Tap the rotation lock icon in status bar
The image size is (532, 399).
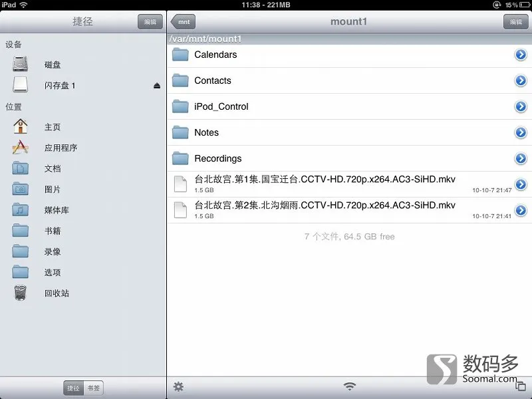(497, 5)
